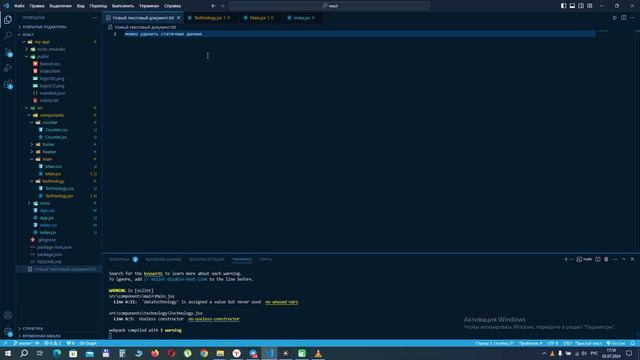The image size is (640, 360).
Task: Click the Go Live status bar button
Action: point(616,343)
